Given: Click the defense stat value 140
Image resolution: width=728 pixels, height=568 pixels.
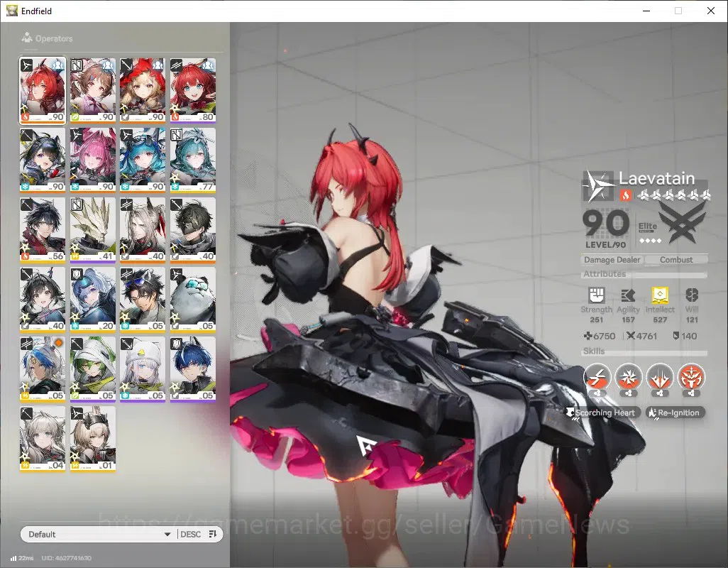Looking at the screenshot, I should 689,336.
